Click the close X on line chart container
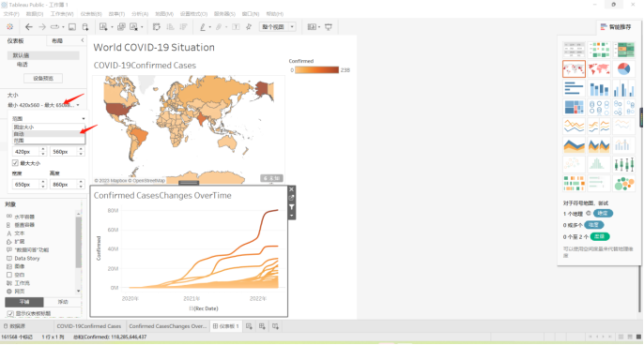This screenshot has width=644, height=345. (x=291, y=189)
